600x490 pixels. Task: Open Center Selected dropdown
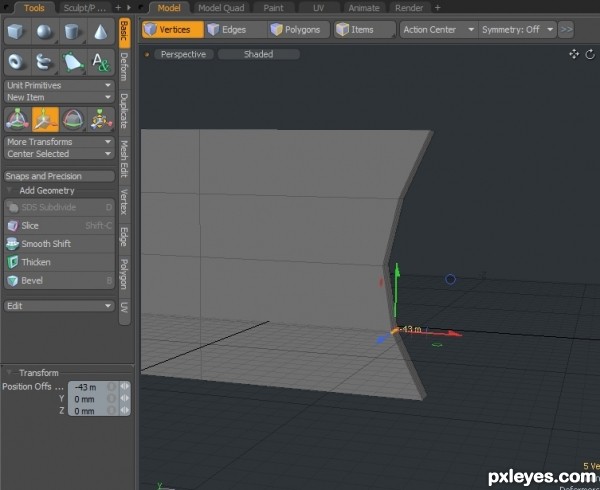click(59, 154)
